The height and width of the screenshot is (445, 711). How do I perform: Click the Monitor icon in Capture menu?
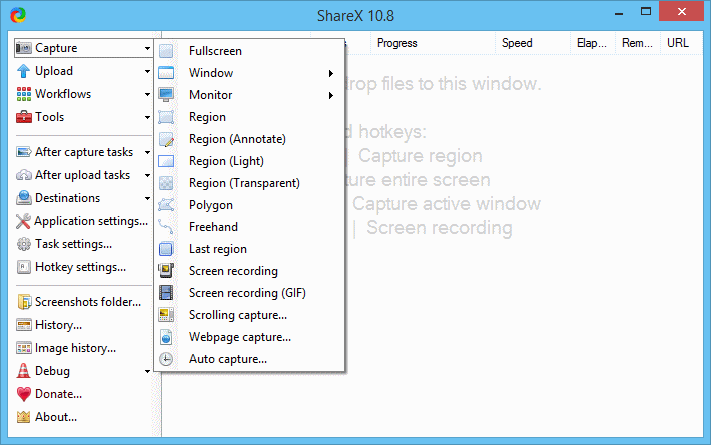(x=166, y=95)
